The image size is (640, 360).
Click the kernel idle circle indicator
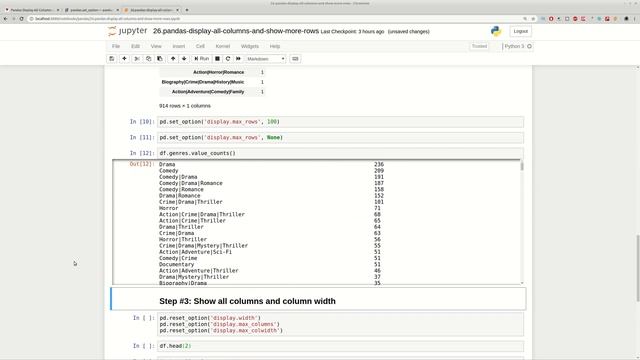(x=529, y=46)
